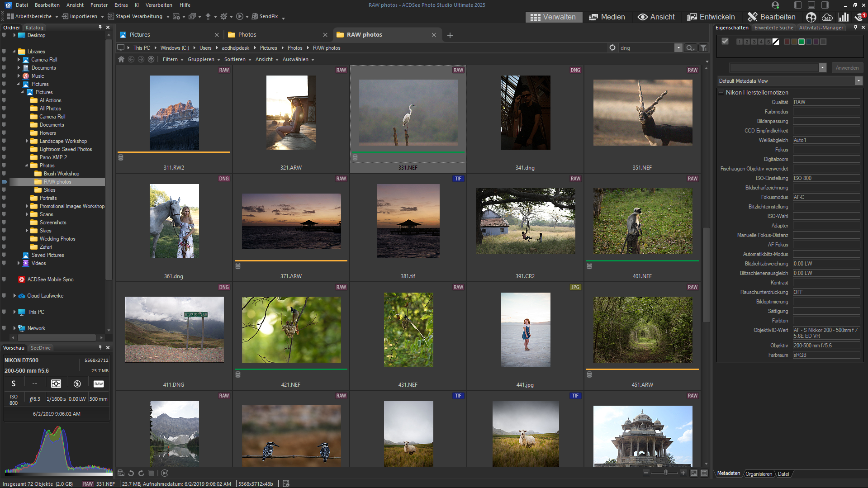The height and width of the screenshot is (488, 868).
Task: Open the quick search filter funnel icon
Action: coord(703,48)
